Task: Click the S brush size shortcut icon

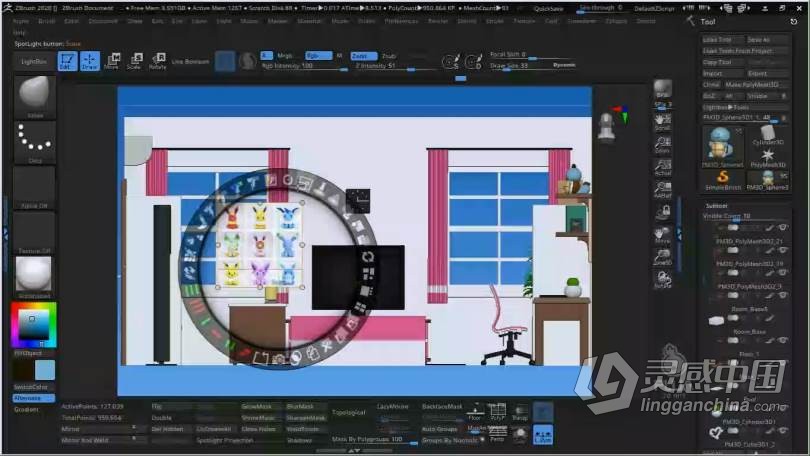Action: 450,61
